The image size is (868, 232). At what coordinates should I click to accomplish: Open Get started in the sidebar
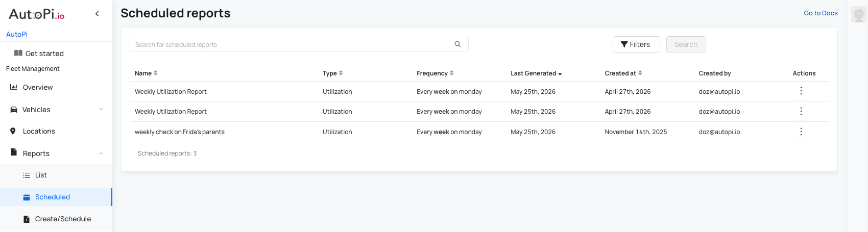click(x=44, y=54)
